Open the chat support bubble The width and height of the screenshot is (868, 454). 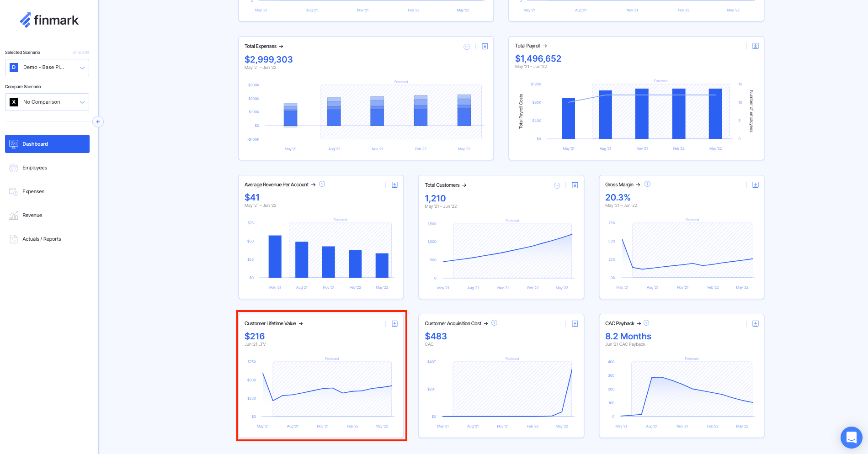pos(851,437)
